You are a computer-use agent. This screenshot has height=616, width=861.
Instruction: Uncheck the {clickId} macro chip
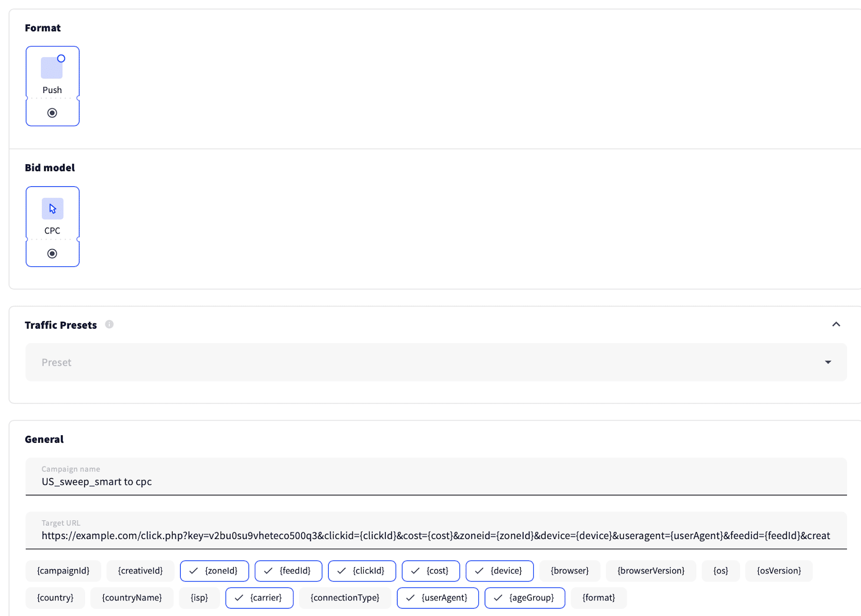point(362,571)
